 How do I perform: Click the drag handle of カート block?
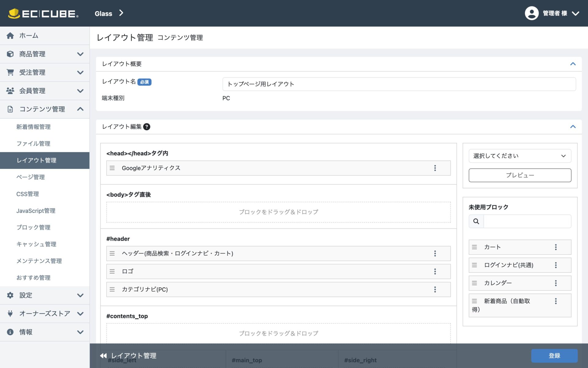(474, 247)
